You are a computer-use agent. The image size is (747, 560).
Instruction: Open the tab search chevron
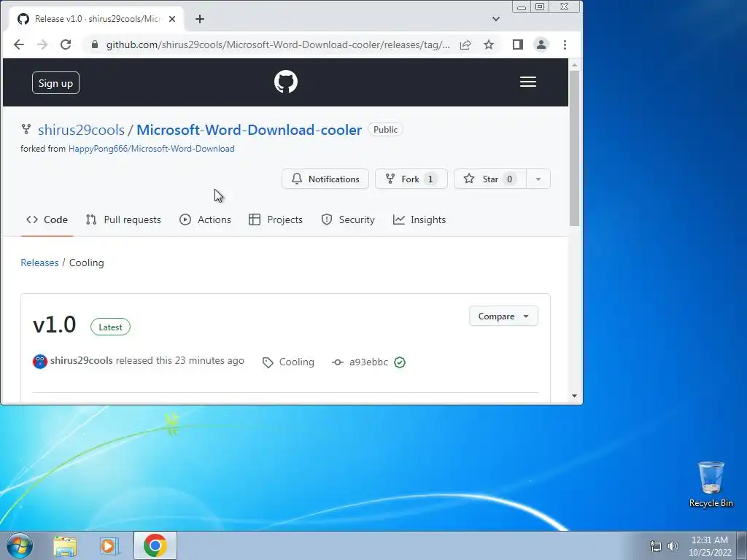click(496, 19)
